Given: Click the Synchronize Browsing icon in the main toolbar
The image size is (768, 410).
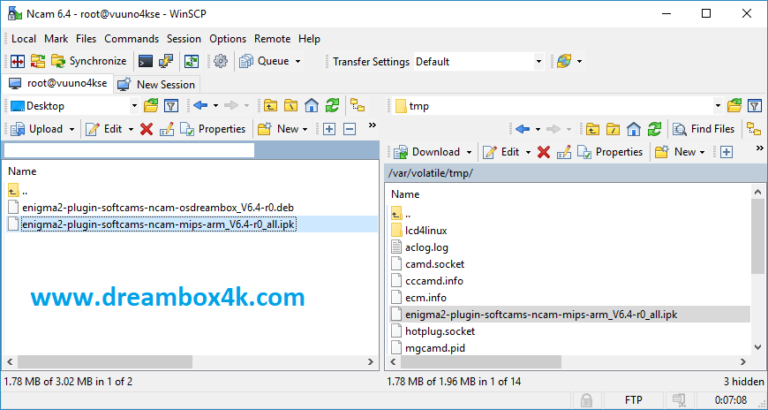Looking at the screenshot, I should coord(38,61).
